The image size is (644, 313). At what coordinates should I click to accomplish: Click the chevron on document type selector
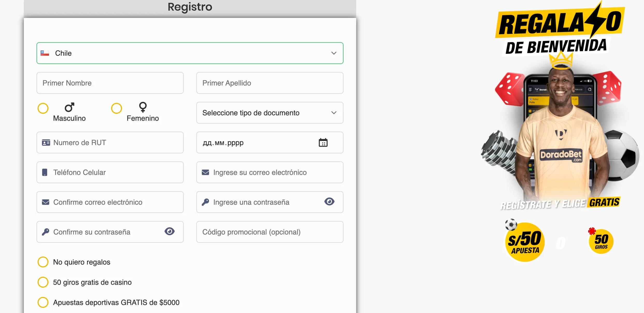pyautogui.click(x=334, y=113)
